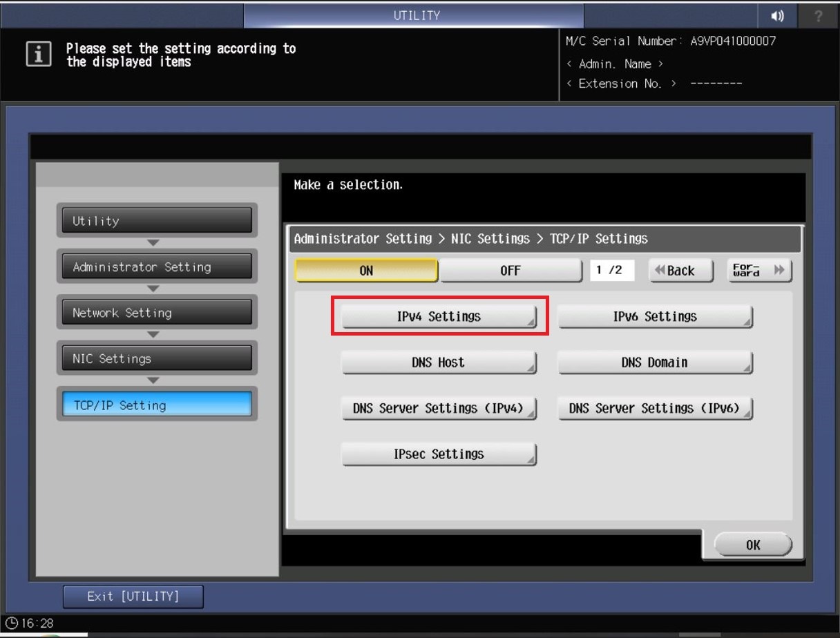Click the clock icon in status bar

point(10,623)
